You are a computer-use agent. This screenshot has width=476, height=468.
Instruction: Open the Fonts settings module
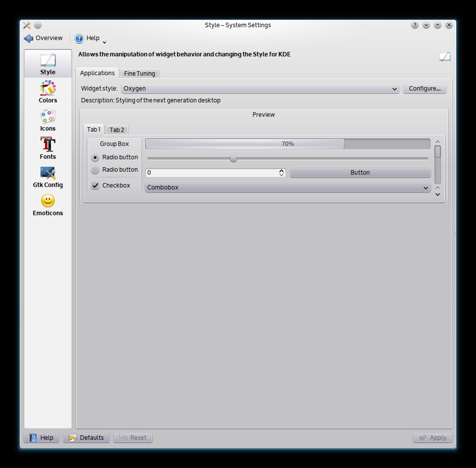[47, 148]
